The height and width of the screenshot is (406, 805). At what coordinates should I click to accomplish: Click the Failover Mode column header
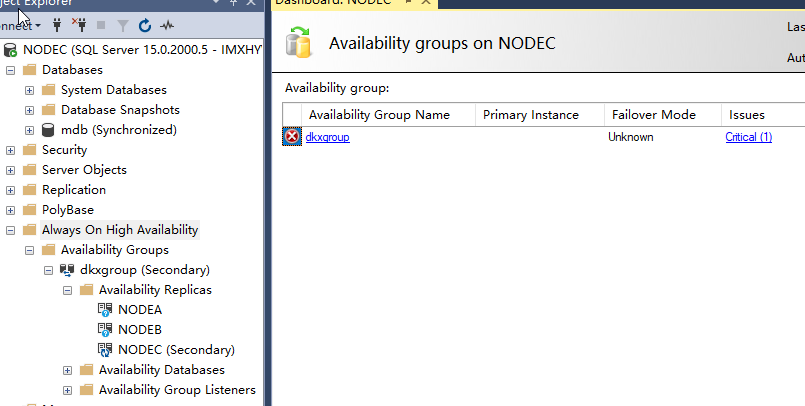click(663, 115)
